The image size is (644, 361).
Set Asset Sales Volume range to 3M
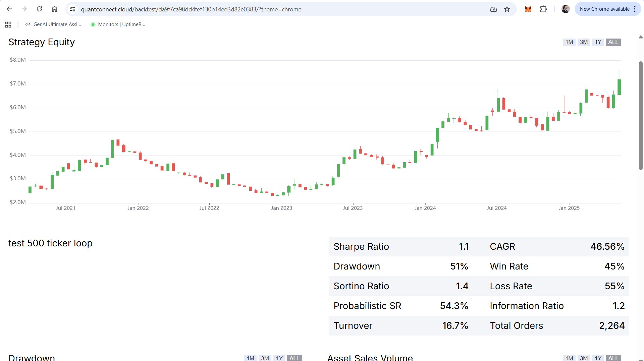click(584, 358)
